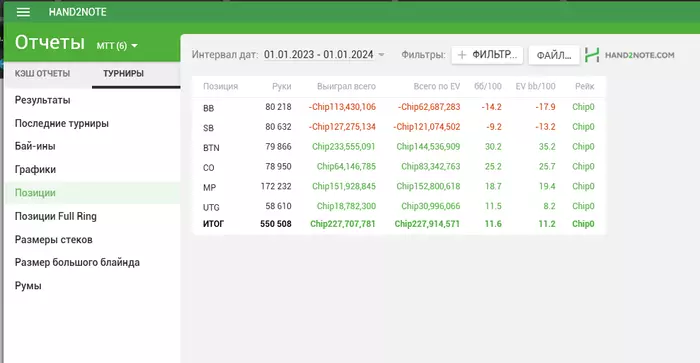The height and width of the screenshot is (363, 700).
Task: Click hands value 79 866
Action: pos(278,146)
